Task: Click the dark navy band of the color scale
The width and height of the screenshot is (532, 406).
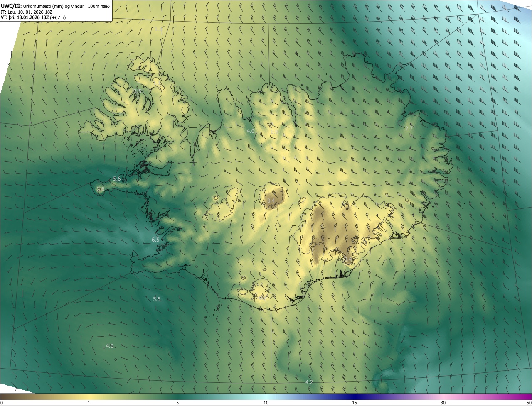Action: pos(355,396)
